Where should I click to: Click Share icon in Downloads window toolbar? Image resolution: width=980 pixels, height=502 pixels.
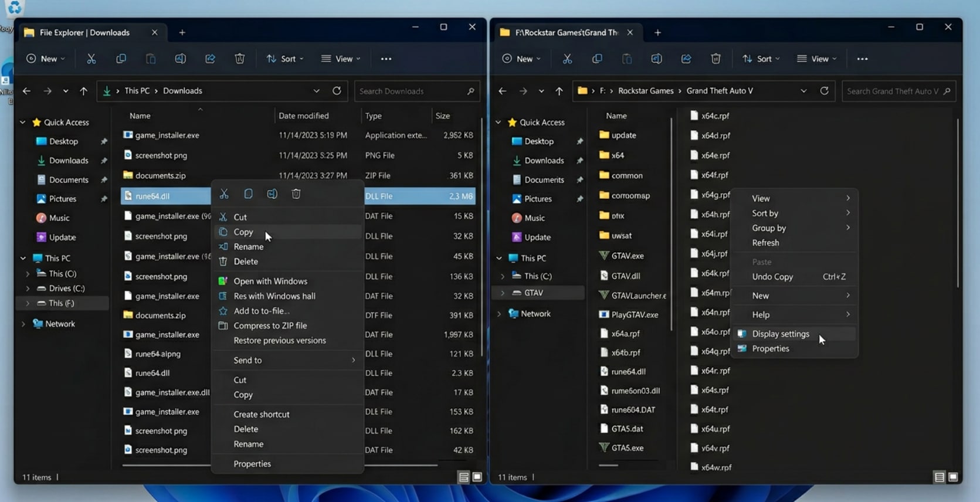[x=210, y=59]
